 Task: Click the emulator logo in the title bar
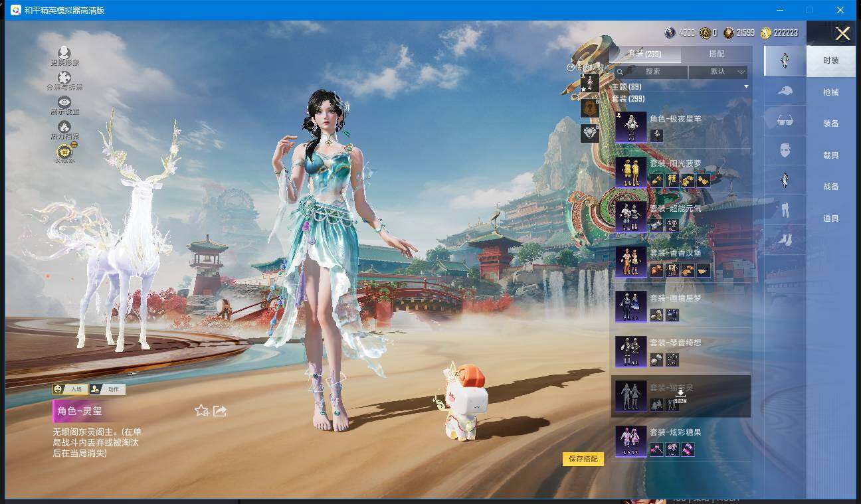coord(15,10)
